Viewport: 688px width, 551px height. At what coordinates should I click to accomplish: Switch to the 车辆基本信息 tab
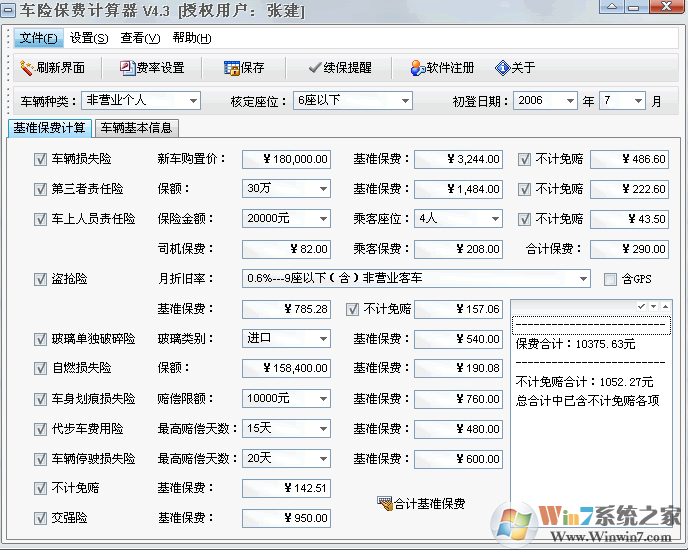[x=136, y=128]
